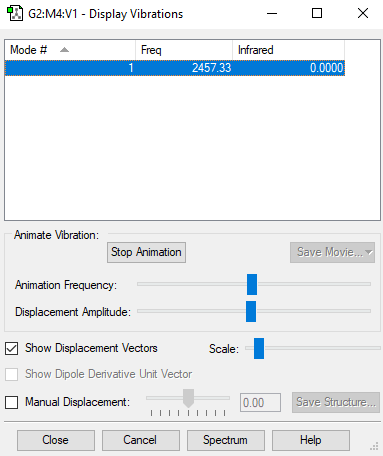Click infrared value 0.0000
The height and width of the screenshot is (456, 383).
[x=326, y=68]
